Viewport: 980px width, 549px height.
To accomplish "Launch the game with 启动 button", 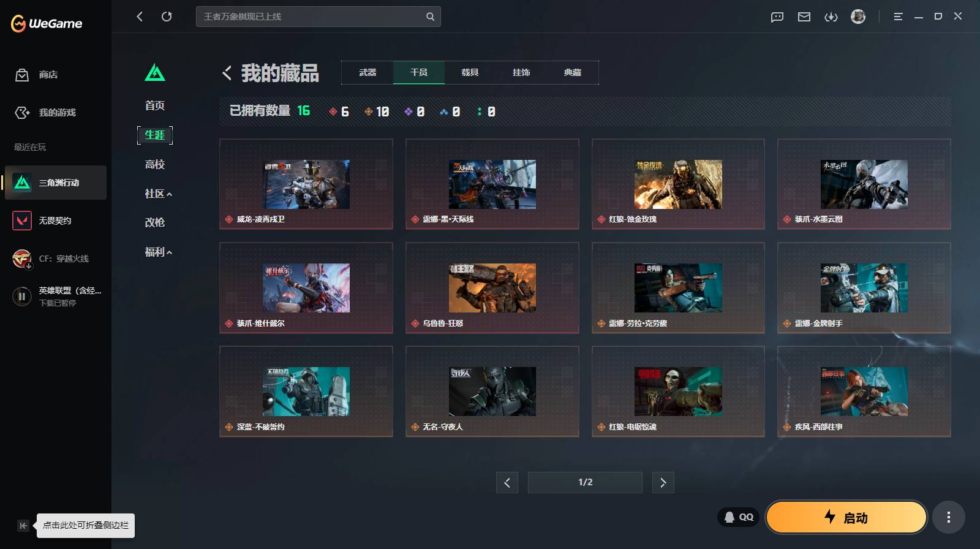I will (x=846, y=517).
